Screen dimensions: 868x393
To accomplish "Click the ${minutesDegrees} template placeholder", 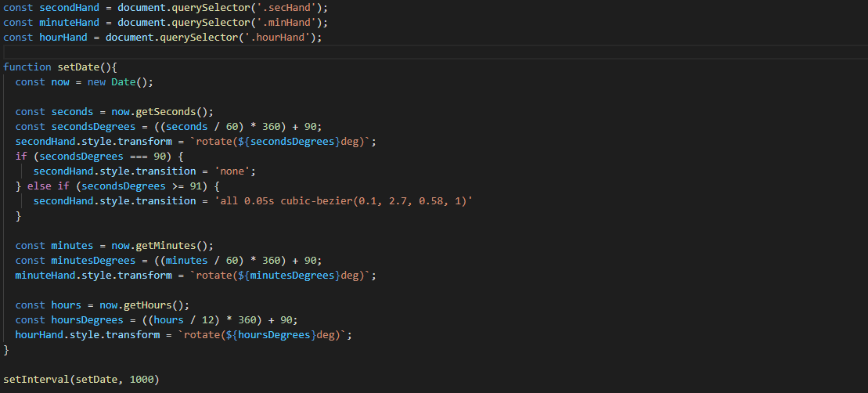I will tap(288, 276).
